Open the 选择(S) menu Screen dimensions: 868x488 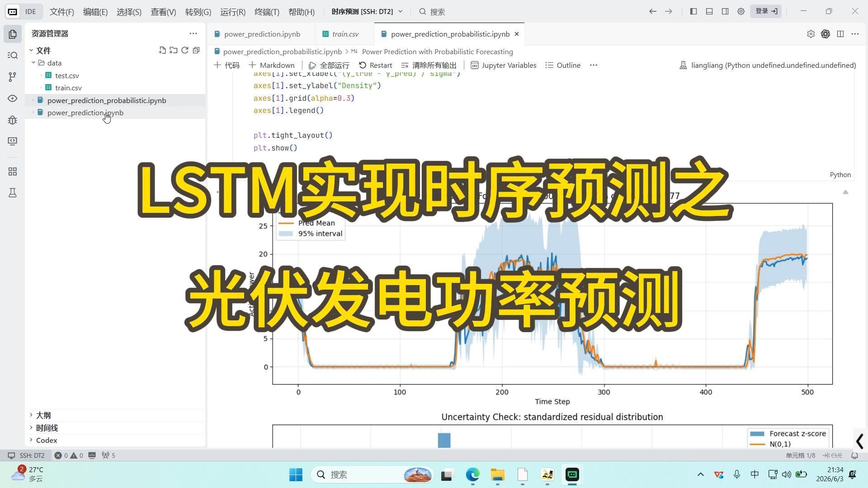coord(129,12)
